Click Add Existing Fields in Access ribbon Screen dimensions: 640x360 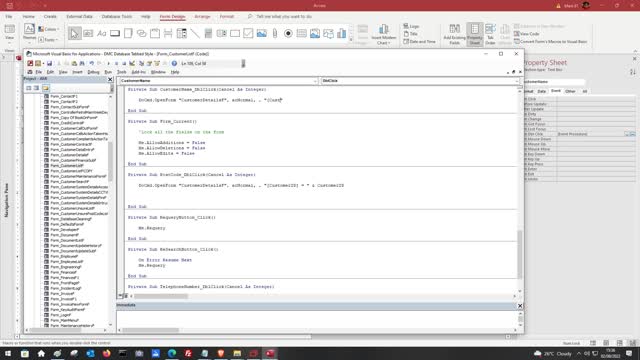pyautogui.click(x=454, y=34)
